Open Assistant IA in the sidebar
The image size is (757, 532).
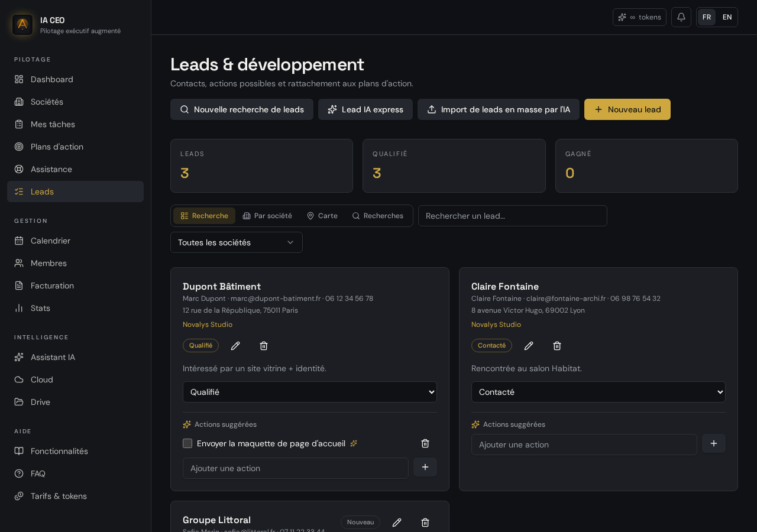pos(75,357)
